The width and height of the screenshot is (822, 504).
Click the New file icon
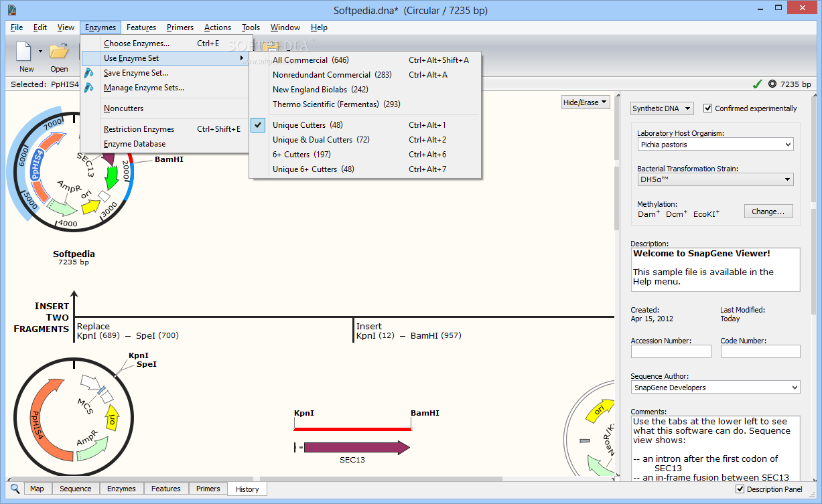(x=25, y=51)
